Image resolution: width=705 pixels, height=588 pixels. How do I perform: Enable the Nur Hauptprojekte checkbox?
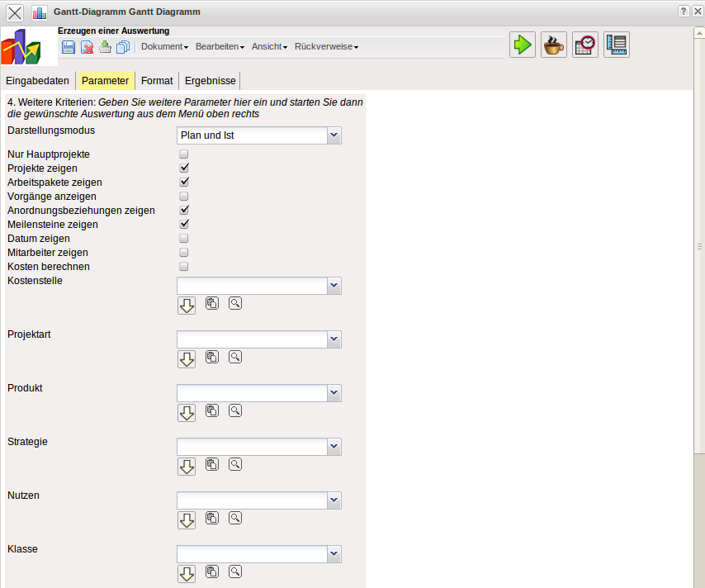(184, 154)
